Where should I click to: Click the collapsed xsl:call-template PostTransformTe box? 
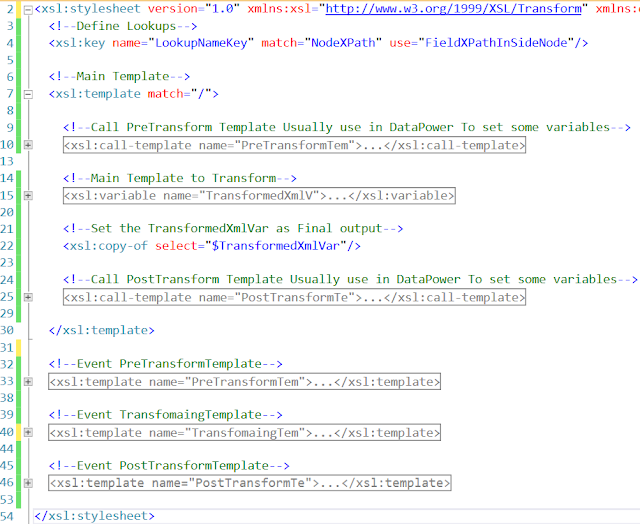coord(294,297)
